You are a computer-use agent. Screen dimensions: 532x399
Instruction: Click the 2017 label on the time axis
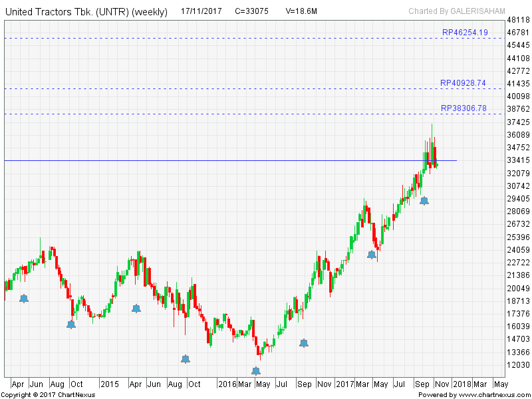coord(344,384)
